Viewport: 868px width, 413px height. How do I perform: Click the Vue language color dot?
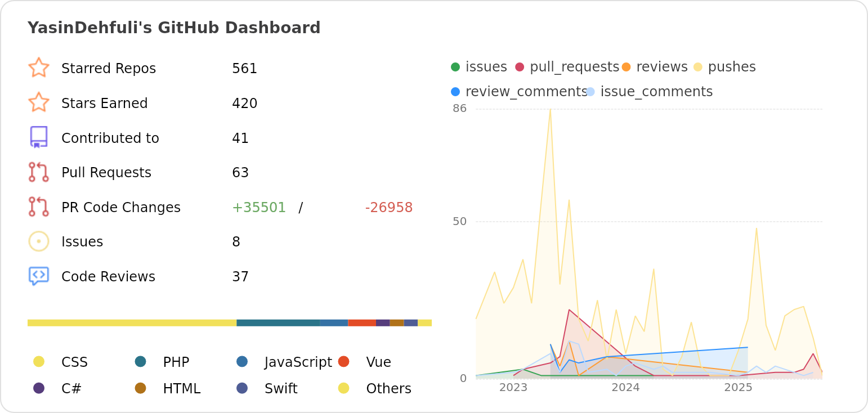click(x=343, y=362)
